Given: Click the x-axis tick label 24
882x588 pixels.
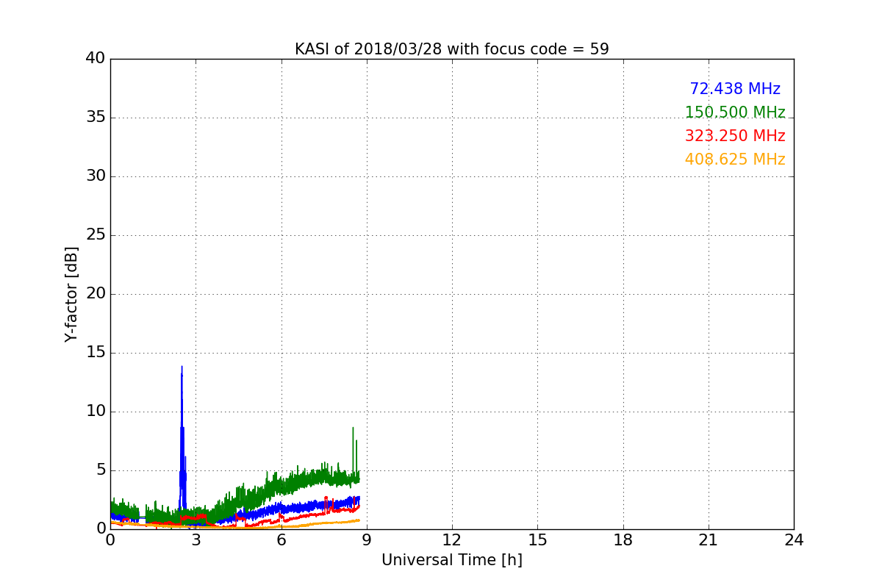Looking at the screenshot, I should tap(794, 540).
